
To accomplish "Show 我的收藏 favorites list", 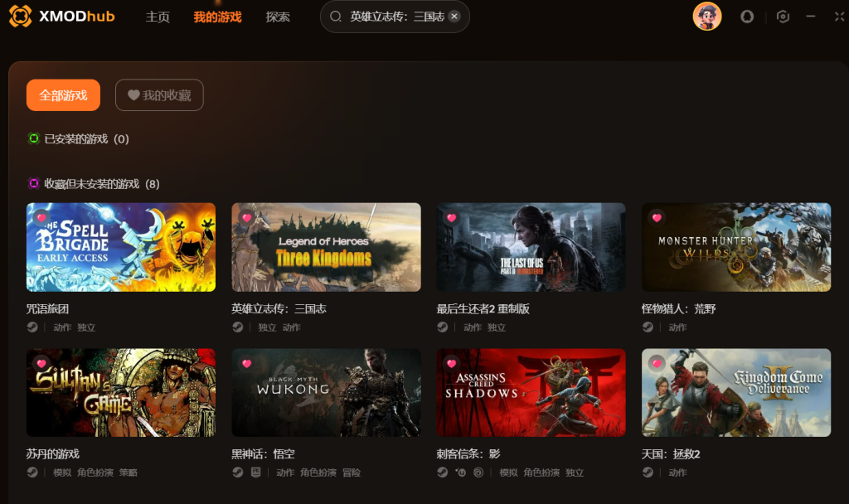I will click(x=159, y=95).
